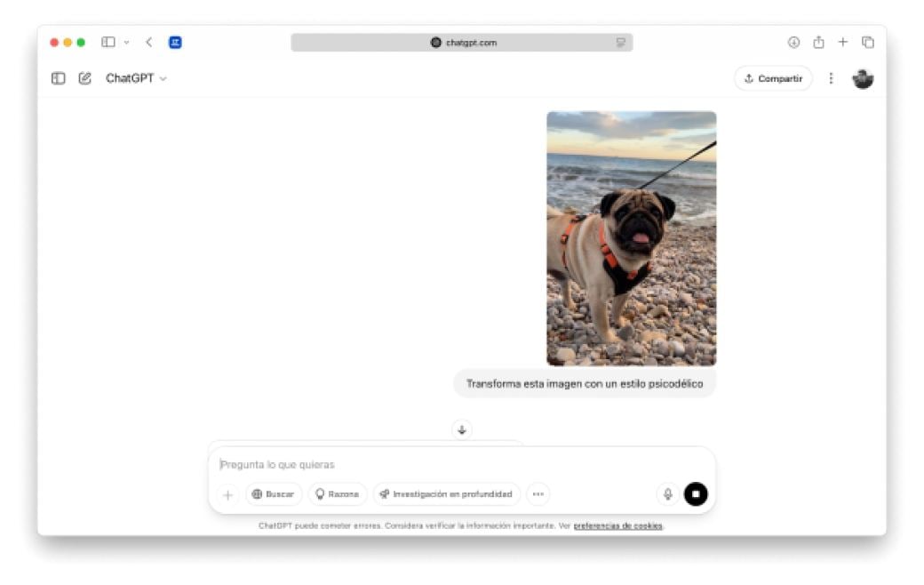Viewport: 924px width, 585px height.
Task: Open the user profile avatar
Action: (863, 78)
